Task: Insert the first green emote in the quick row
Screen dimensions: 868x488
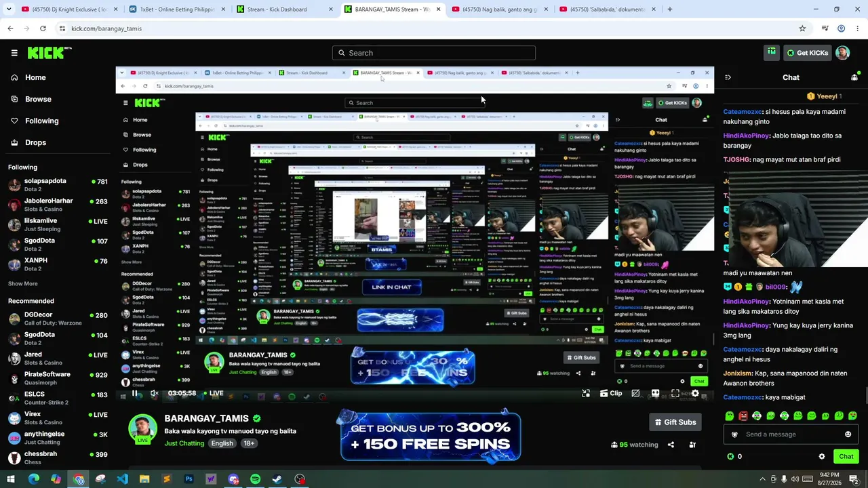Action: coord(730,415)
